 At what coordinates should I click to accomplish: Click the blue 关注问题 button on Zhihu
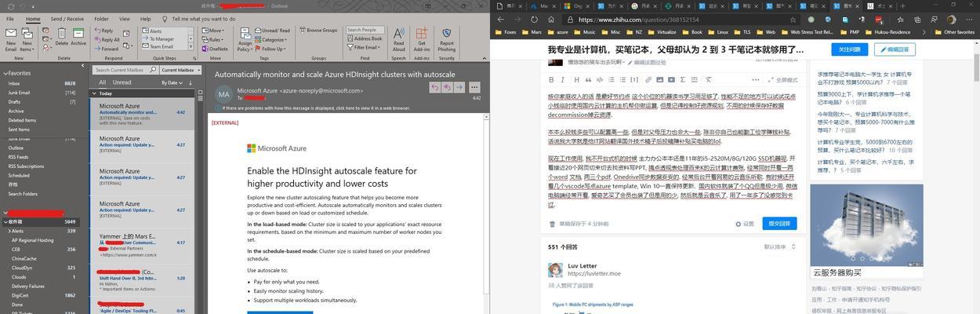849,49
